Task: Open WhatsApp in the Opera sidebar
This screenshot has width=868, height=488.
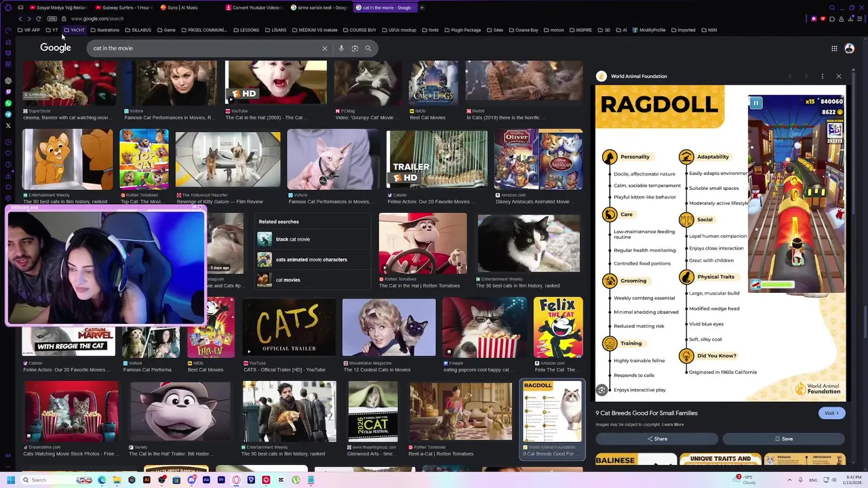Action: pos(8,103)
